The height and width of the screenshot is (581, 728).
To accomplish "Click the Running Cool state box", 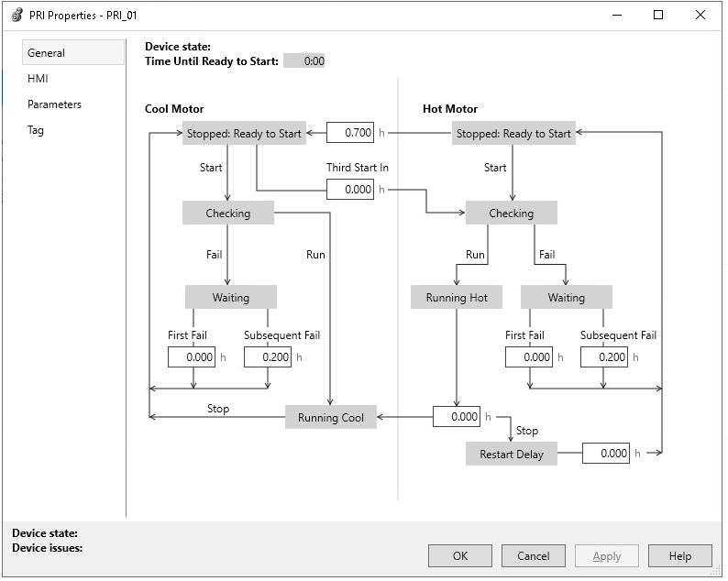I will [331, 417].
